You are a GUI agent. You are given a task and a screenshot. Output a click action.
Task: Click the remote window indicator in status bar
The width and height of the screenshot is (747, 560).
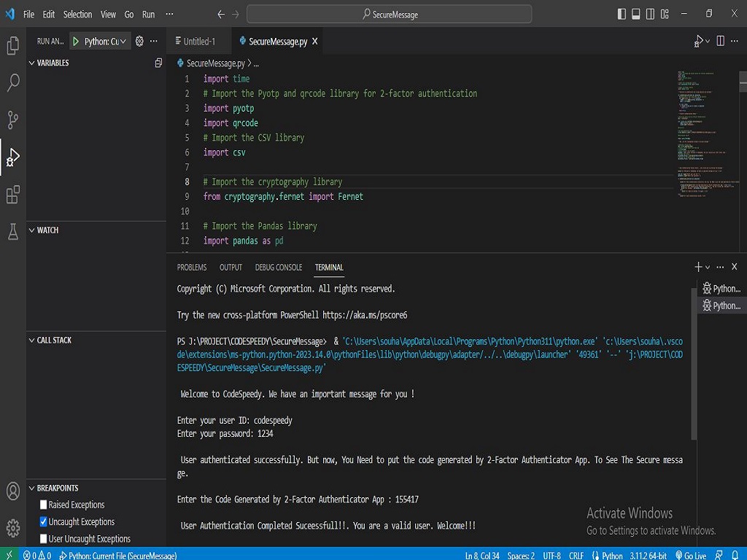[x=9, y=555]
